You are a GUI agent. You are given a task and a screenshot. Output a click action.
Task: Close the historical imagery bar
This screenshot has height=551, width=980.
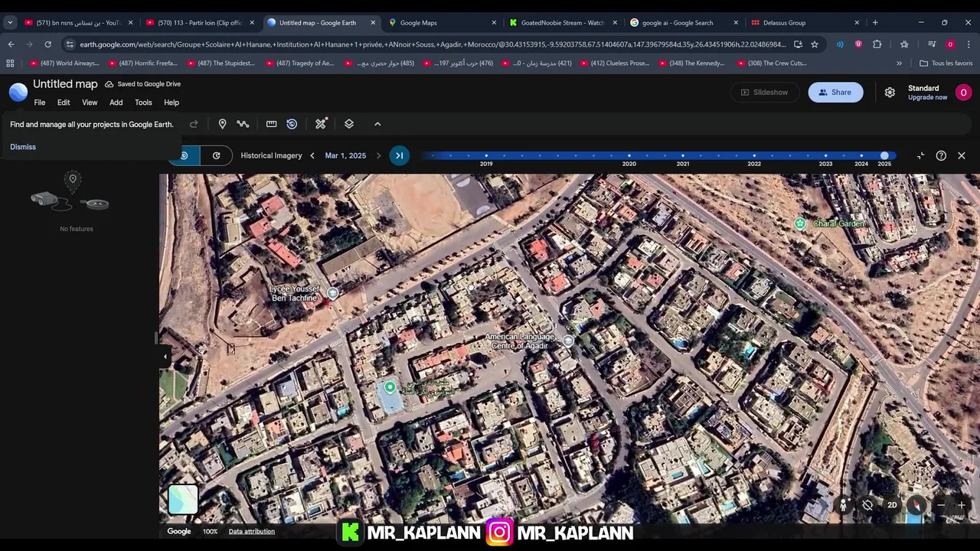(962, 155)
